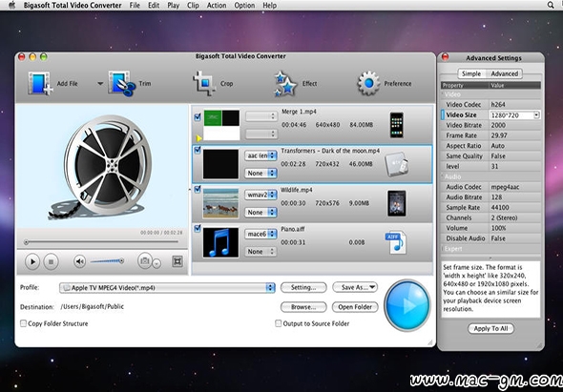Enable Copy Folder Structure checkbox
Viewport: 563px width, 392px height.
(23, 323)
